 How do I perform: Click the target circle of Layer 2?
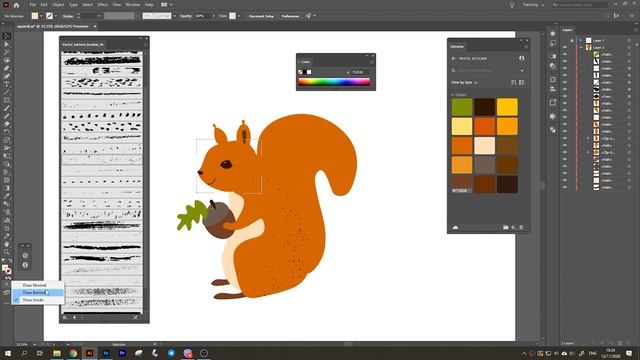click(629, 47)
